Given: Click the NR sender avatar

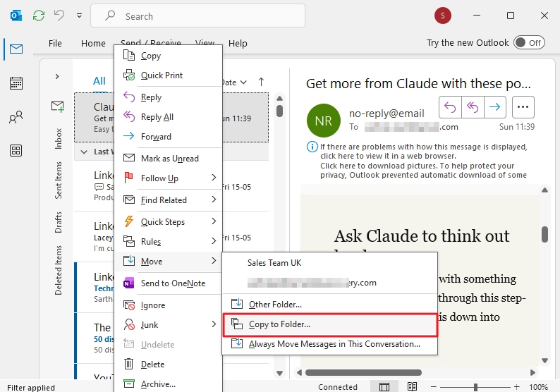Looking at the screenshot, I should [324, 121].
